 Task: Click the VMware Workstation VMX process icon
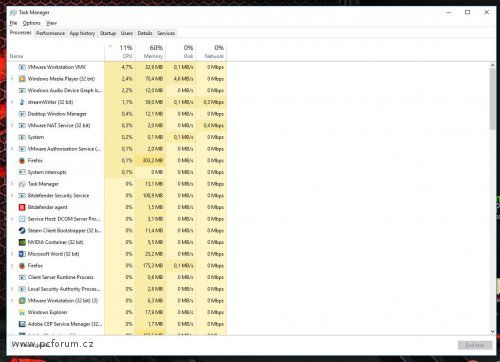[22, 67]
